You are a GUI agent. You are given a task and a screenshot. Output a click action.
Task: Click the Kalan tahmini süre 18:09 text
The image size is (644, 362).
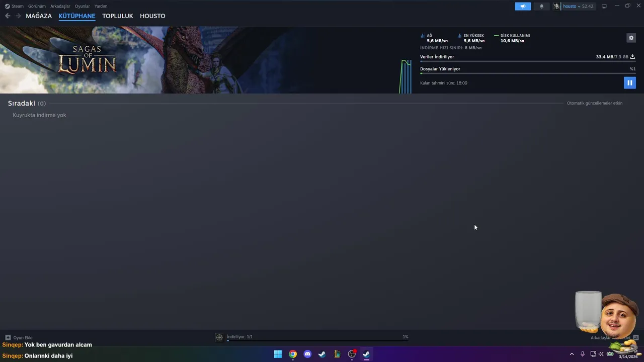(444, 83)
